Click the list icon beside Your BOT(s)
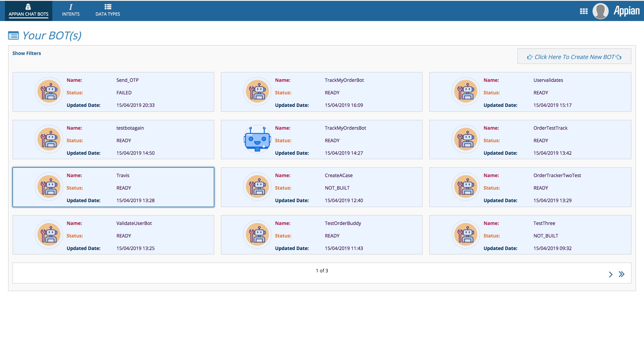 click(x=13, y=36)
